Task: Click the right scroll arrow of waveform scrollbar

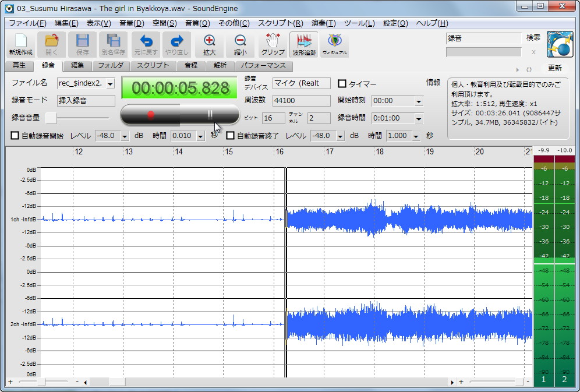Action: coord(452,382)
